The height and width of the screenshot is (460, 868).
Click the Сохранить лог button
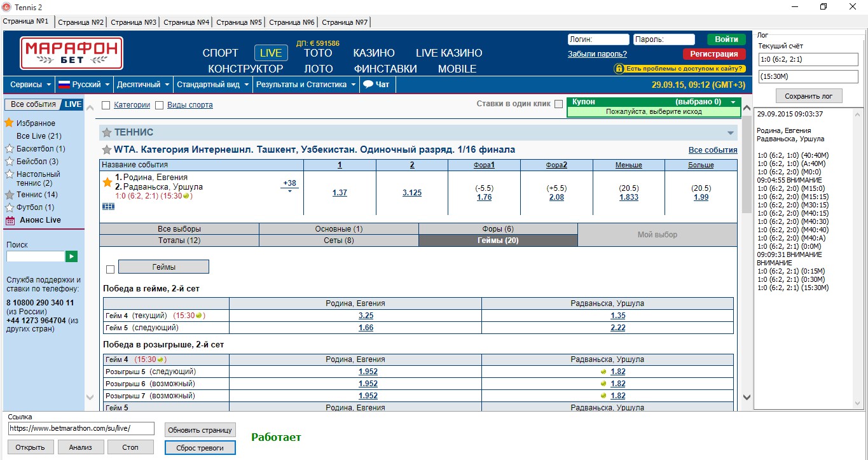pos(809,95)
